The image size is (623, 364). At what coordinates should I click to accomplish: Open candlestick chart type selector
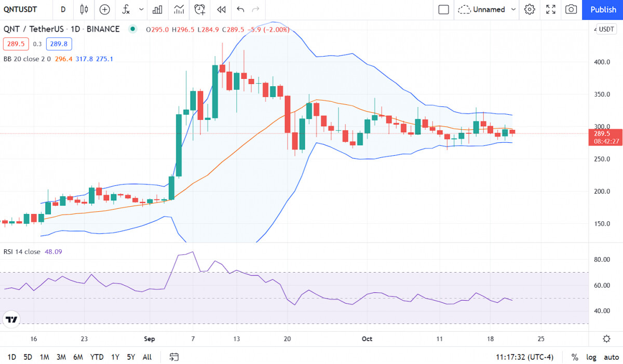(84, 9)
